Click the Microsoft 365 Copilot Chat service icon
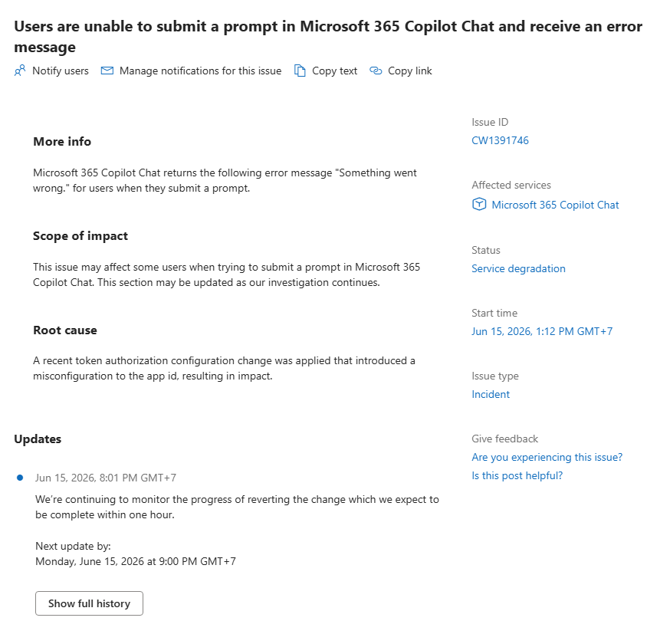 coord(479,204)
